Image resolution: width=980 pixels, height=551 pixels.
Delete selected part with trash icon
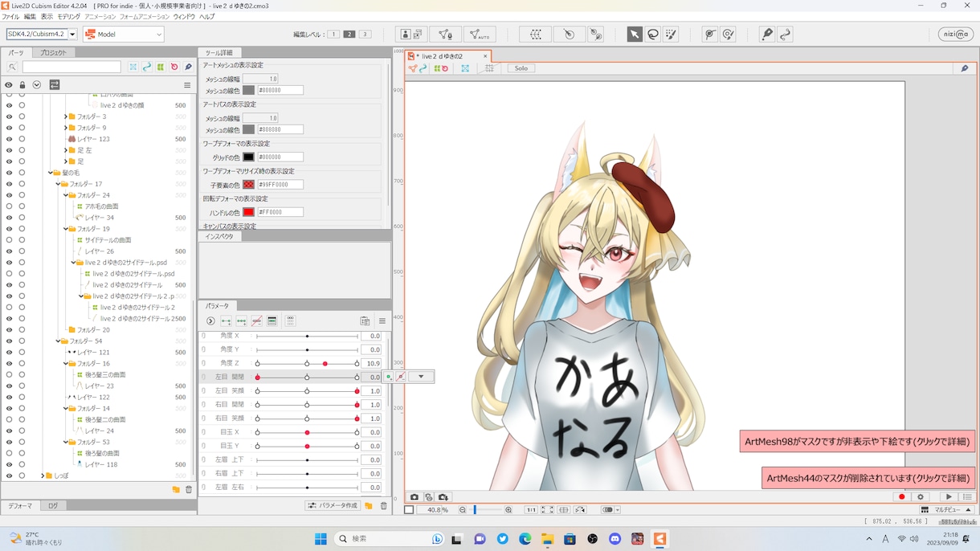coord(189,489)
